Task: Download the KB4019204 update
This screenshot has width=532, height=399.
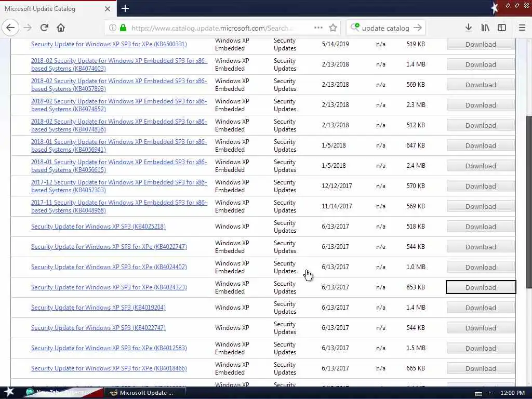Action: click(481, 308)
